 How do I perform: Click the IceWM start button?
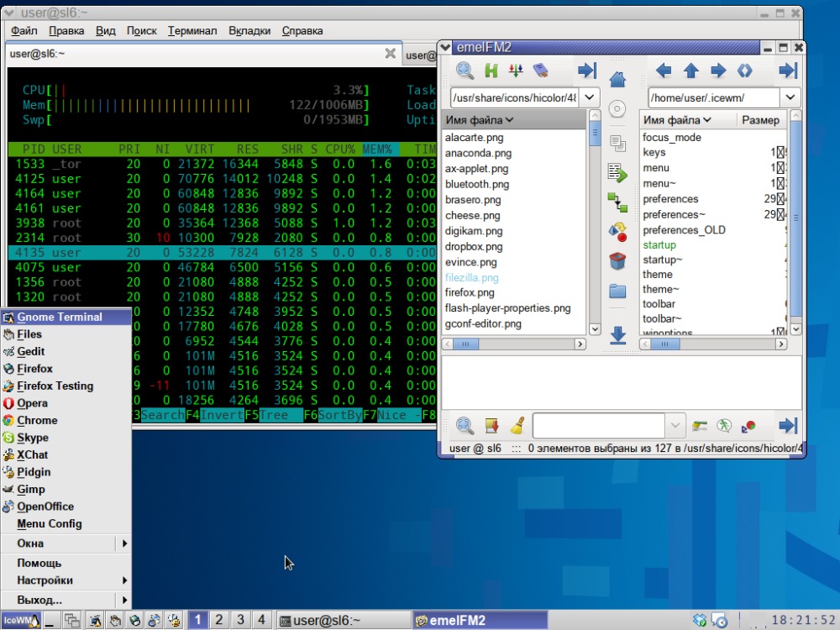tap(19, 621)
